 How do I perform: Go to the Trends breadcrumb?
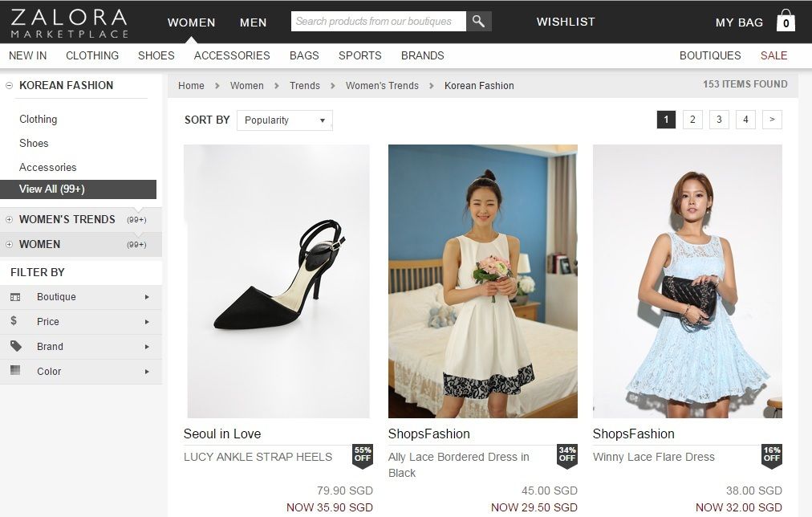click(305, 85)
